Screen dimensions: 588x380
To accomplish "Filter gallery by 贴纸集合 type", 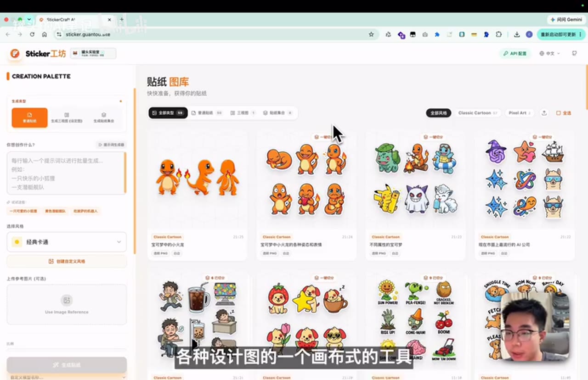I will [x=277, y=113].
